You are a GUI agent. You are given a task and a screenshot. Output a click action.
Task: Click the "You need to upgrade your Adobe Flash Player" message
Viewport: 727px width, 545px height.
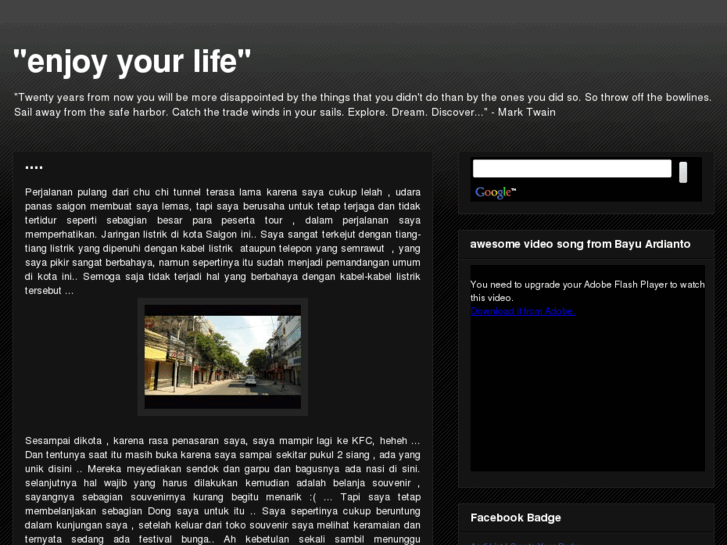(587, 291)
